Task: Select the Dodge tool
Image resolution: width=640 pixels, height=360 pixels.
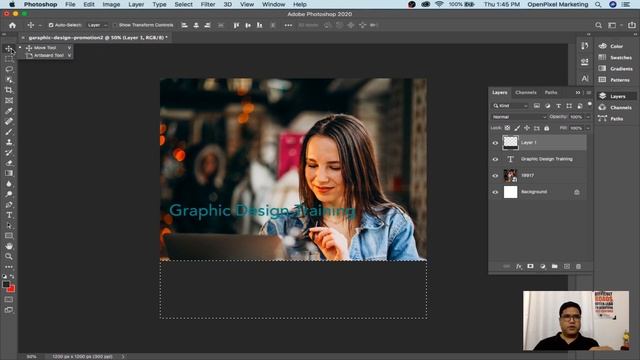Action: tap(9, 194)
